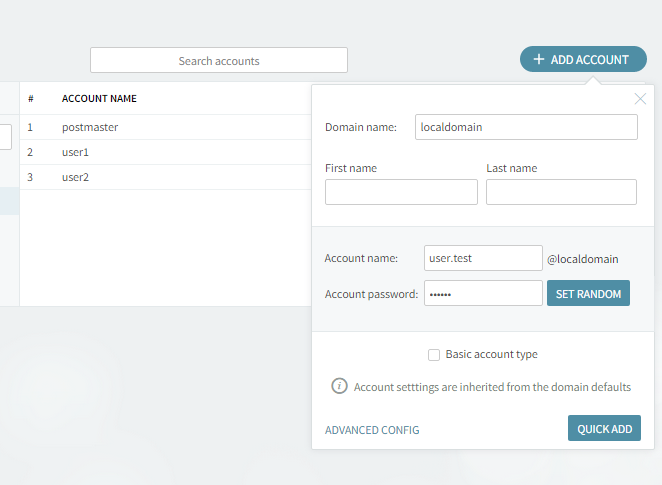Click the Account password field
662x485 pixels.
pyautogui.click(x=483, y=293)
